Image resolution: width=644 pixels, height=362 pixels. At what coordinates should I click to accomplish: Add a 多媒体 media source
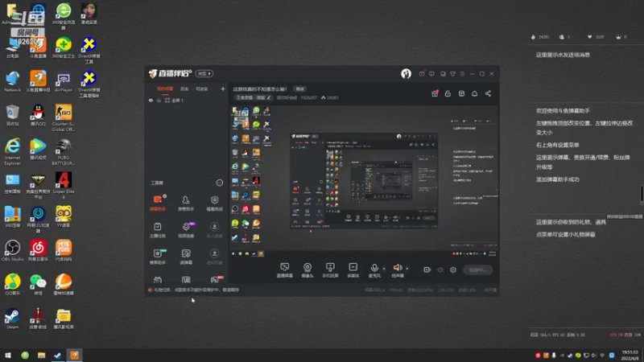click(x=353, y=270)
